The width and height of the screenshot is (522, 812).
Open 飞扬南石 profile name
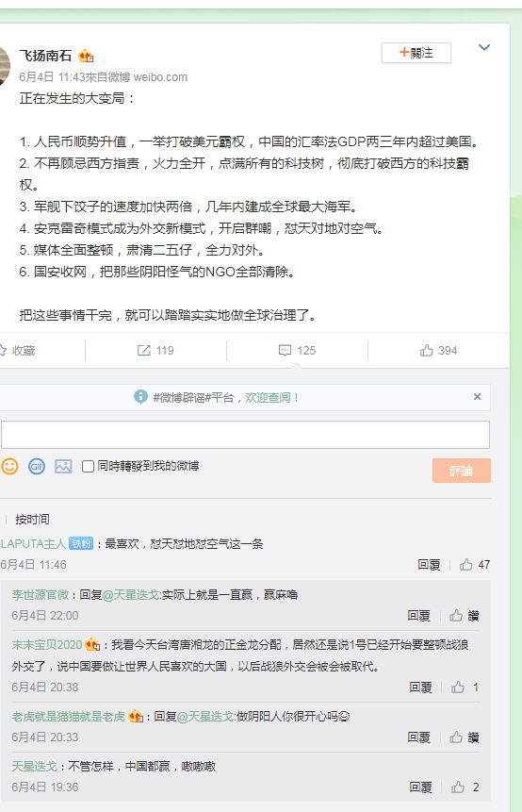(x=45, y=55)
